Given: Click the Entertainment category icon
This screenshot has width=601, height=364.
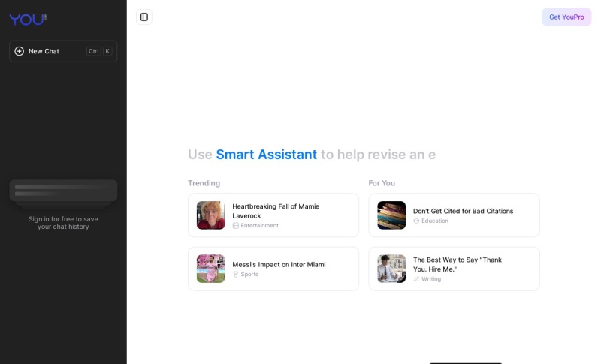Looking at the screenshot, I should click(236, 226).
